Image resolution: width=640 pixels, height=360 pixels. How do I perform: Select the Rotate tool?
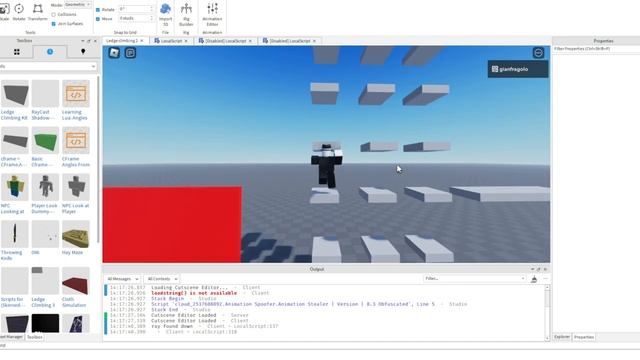(x=19, y=12)
